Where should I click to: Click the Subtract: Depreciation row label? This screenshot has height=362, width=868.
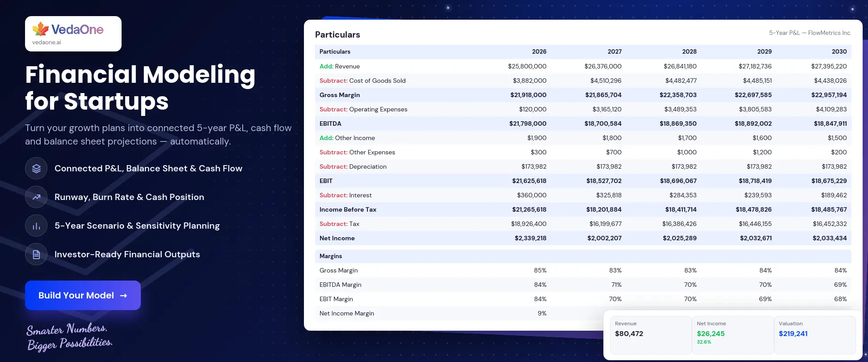point(353,166)
